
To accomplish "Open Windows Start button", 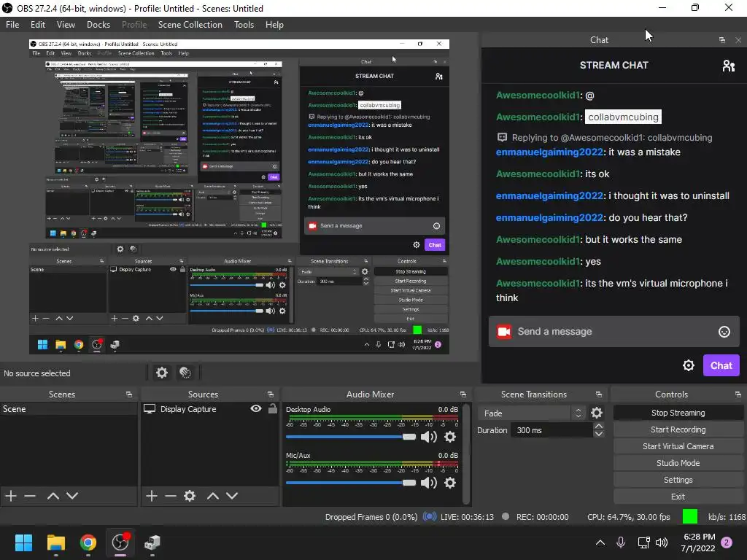I will 23,542.
